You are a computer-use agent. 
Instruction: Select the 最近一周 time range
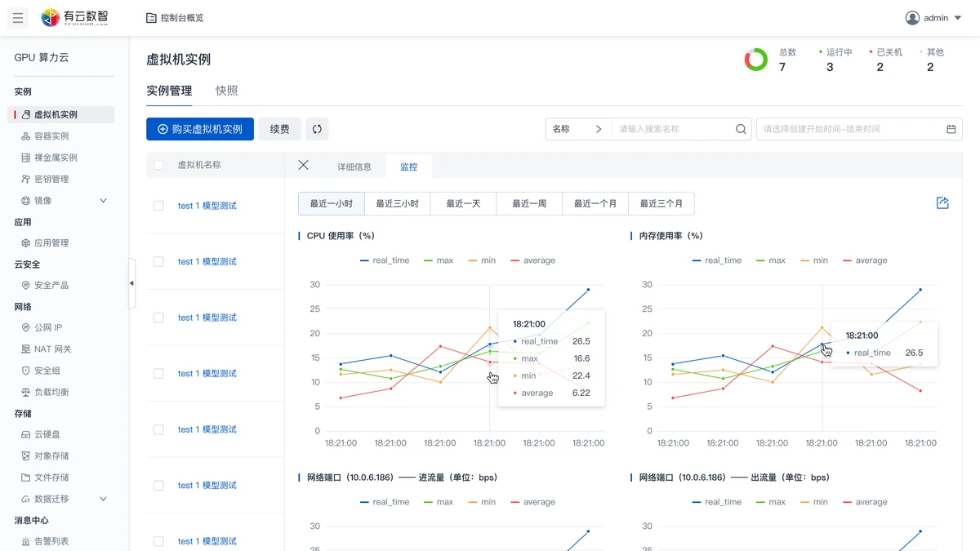(529, 203)
